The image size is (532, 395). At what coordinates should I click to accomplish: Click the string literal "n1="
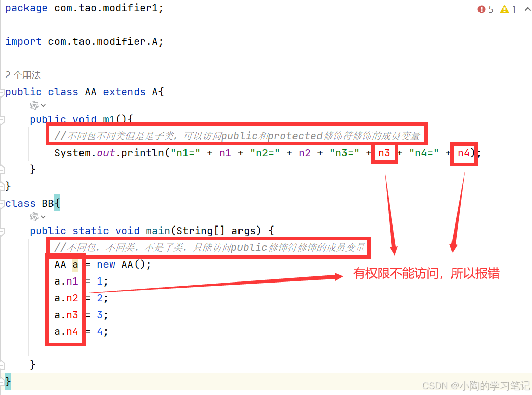click(x=185, y=153)
